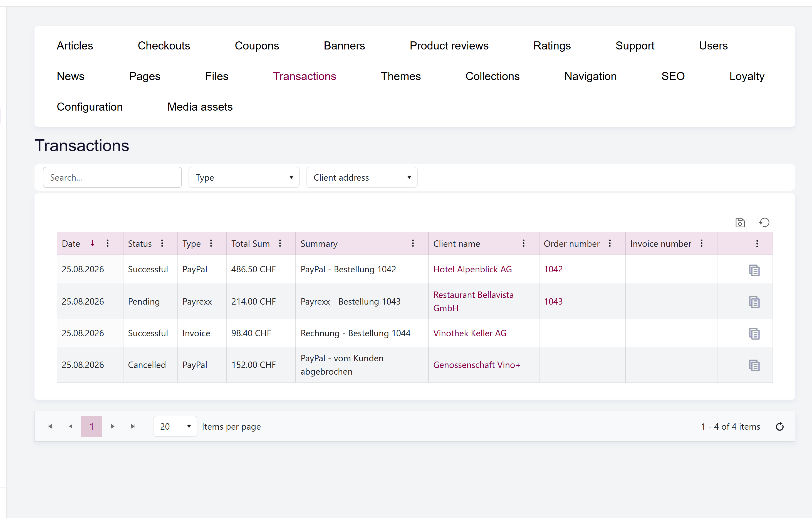Open Hotel Alpenblick AG client link
Image resolution: width=812 pixels, height=518 pixels.
(x=472, y=269)
